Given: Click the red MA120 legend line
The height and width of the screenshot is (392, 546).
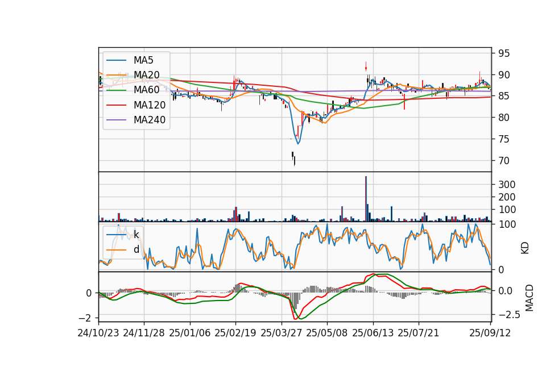Looking at the screenshot, I should point(117,106).
